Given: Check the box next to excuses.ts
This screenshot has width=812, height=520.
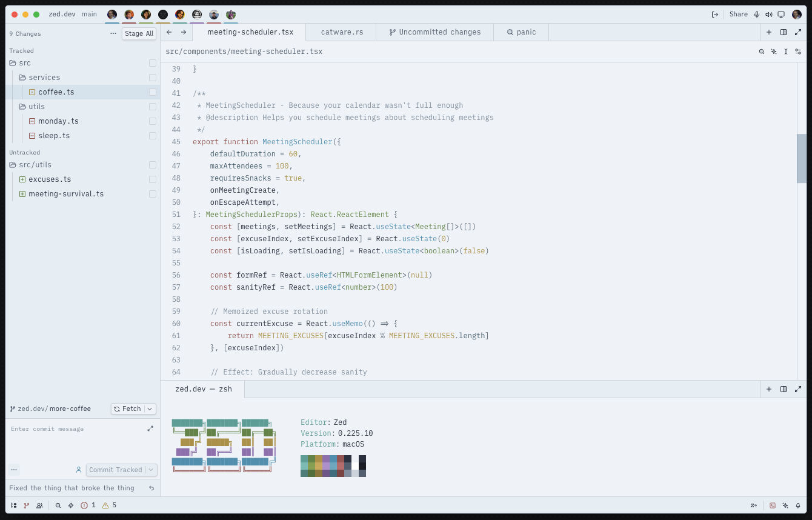Looking at the screenshot, I should coord(153,179).
